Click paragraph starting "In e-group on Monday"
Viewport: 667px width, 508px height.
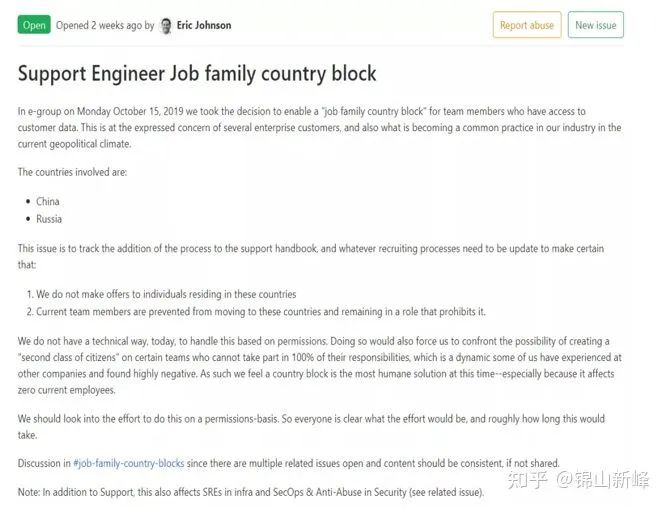[319, 127]
